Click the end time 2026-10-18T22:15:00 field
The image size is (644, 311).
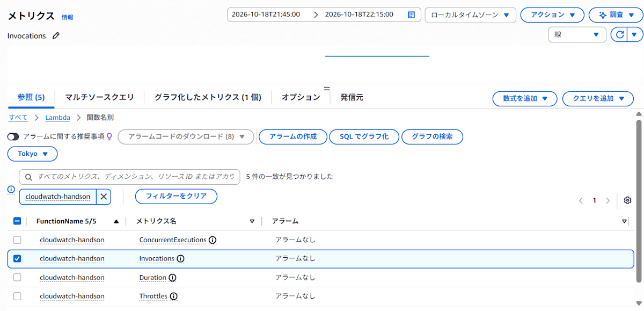(359, 15)
